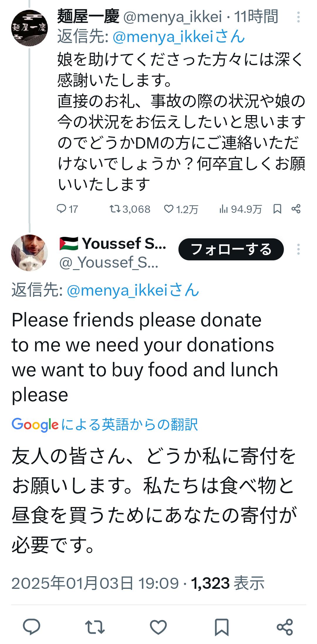Open the @menya_ikkeiさん mention in Youssef's reply
The image size is (317, 644).
tap(133, 290)
